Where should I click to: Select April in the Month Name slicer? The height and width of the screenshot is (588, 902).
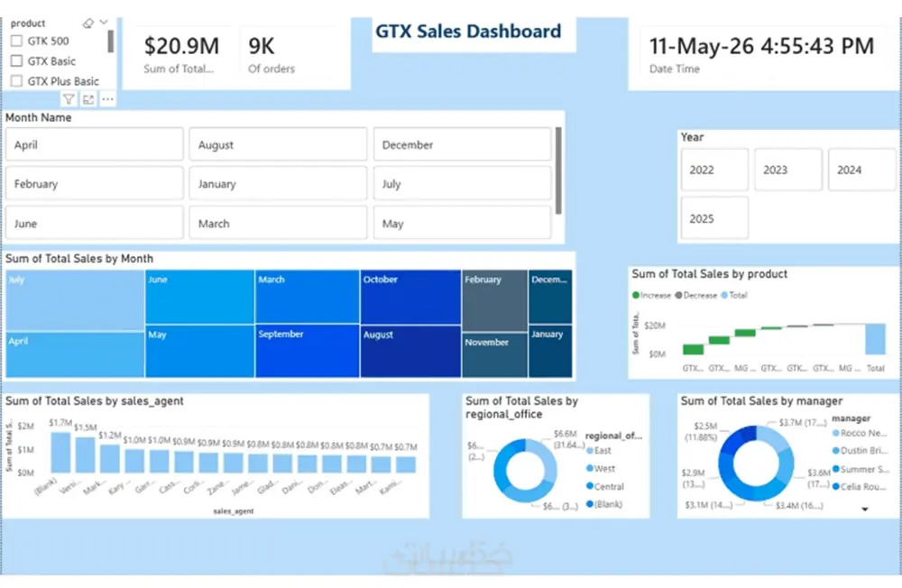pyautogui.click(x=95, y=144)
